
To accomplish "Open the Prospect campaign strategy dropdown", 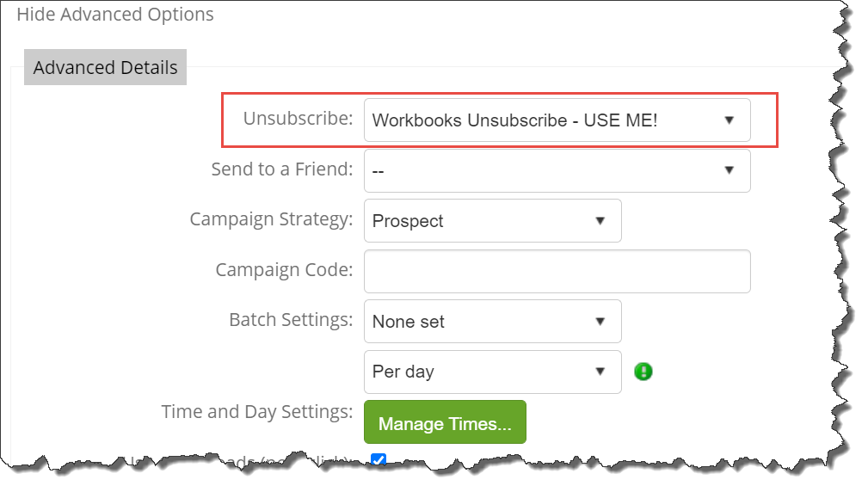I will (493, 221).
